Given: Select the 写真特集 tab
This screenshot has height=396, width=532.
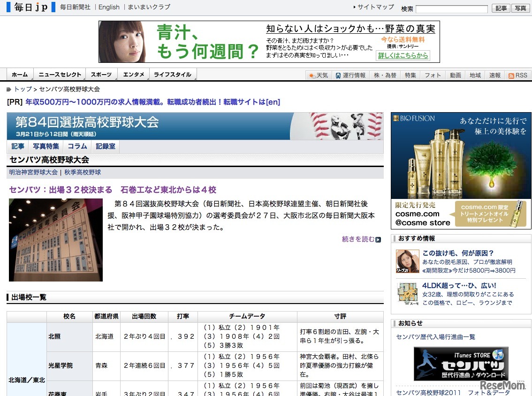Looking at the screenshot, I should click(46, 146).
